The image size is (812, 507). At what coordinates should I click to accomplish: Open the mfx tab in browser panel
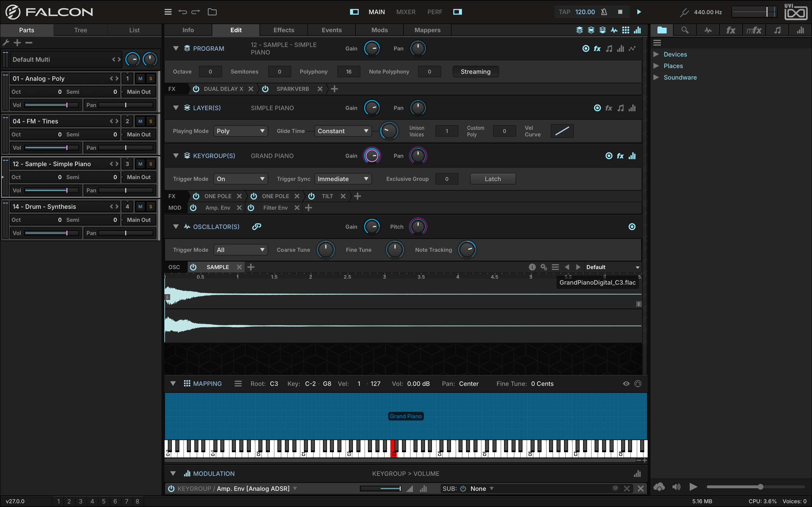[754, 30]
